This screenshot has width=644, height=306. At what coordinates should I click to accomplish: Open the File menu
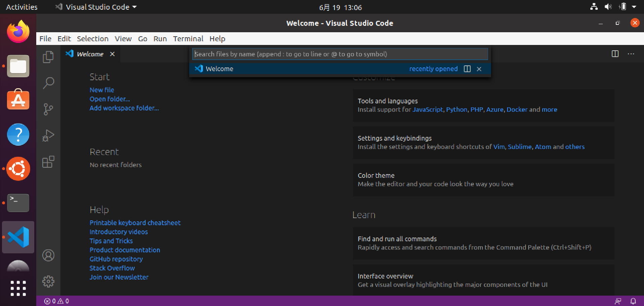point(45,39)
